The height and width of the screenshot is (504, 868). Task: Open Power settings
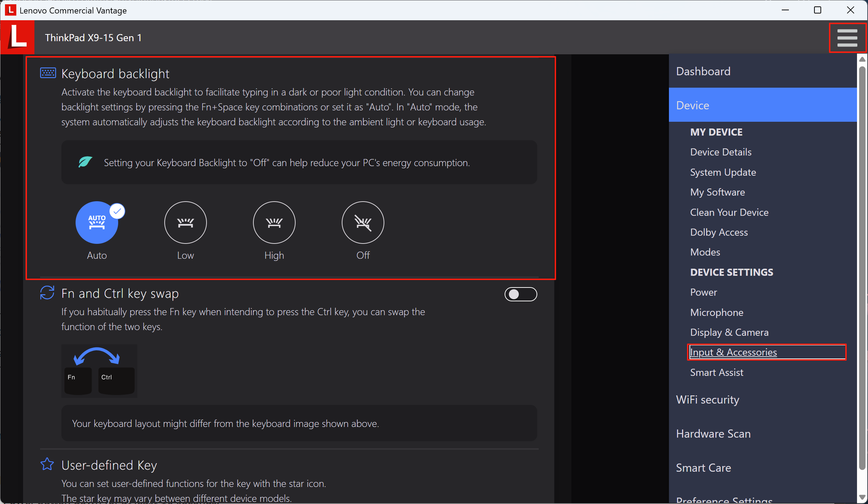[x=703, y=292]
